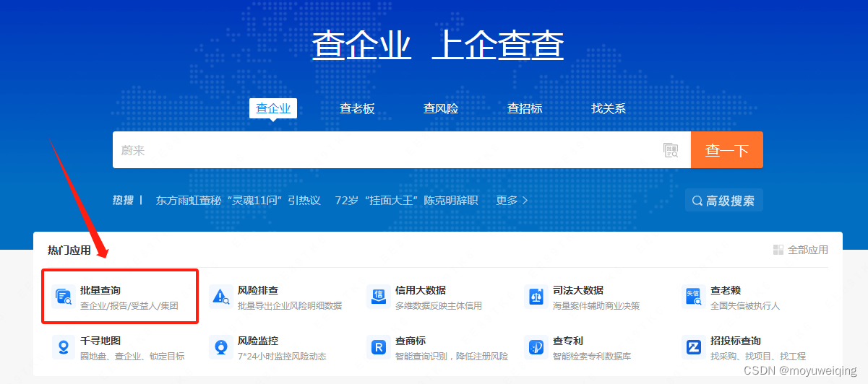
Task: Click the 查专利 title text
Action: pos(568,341)
